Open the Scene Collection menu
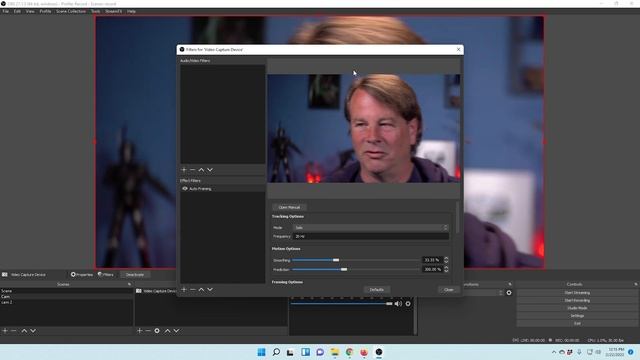Image resolution: width=640 pixels, height=360 pixels. pos(71,11)
